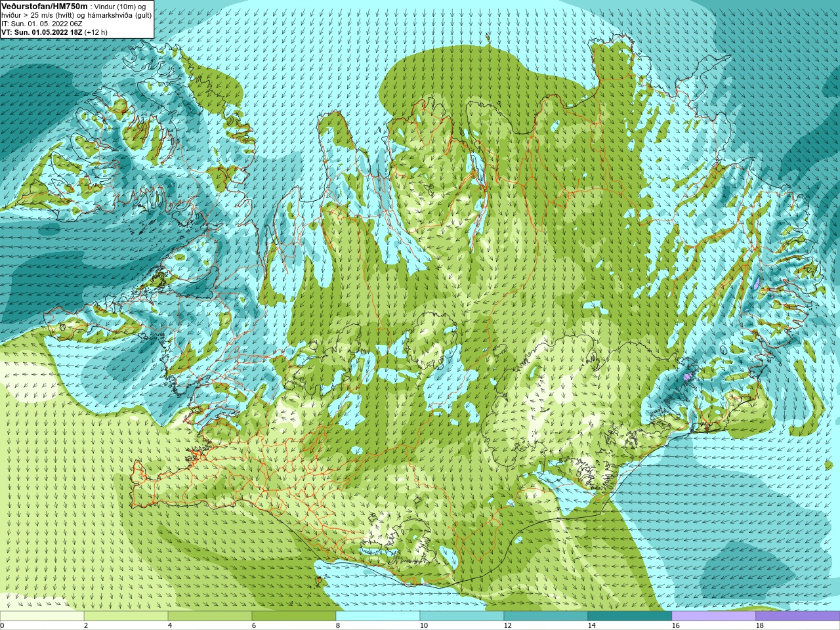Click the legend label "16"
The image size is (840, 630).
coord(676,625)
